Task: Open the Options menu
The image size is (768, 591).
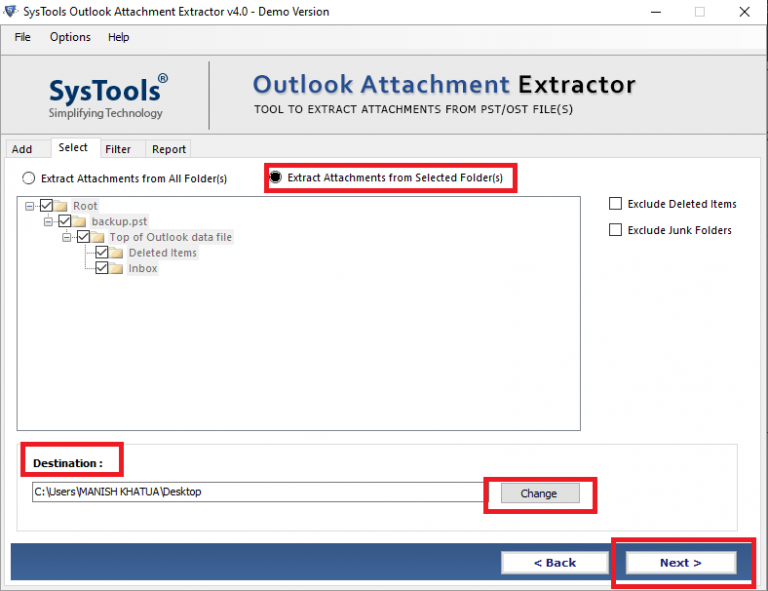Action: click(70, 37)
